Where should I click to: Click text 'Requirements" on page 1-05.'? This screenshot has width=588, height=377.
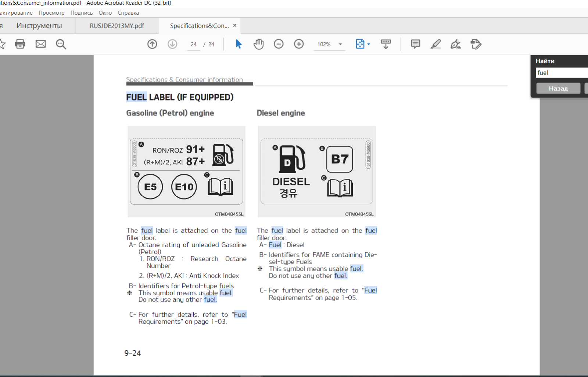pyautogui.click(x=313, y=298)
